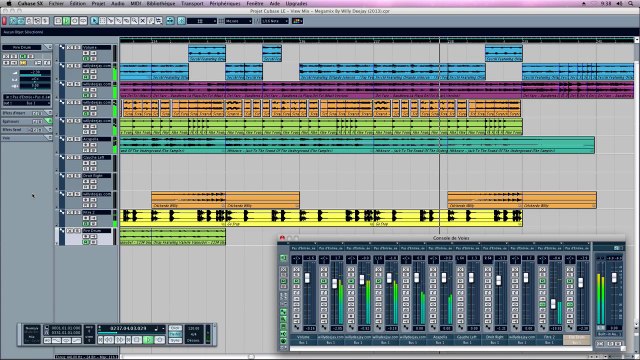Open input routing for mixer Volume channel

click(x=303, y=248)
